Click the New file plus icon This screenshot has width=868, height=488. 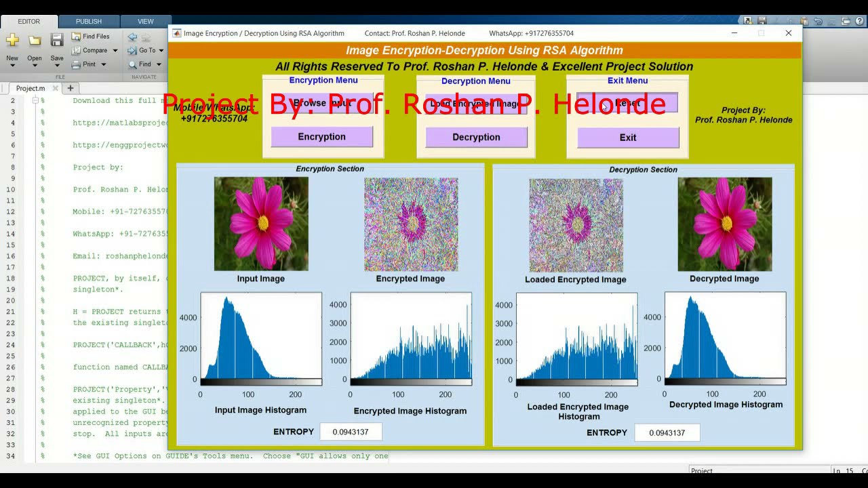12,41
